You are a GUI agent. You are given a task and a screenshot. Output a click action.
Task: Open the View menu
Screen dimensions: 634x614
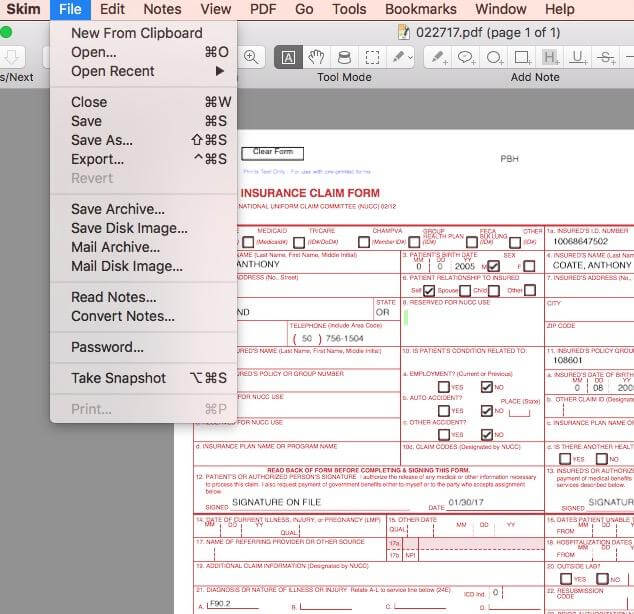[x=216, y=9]
